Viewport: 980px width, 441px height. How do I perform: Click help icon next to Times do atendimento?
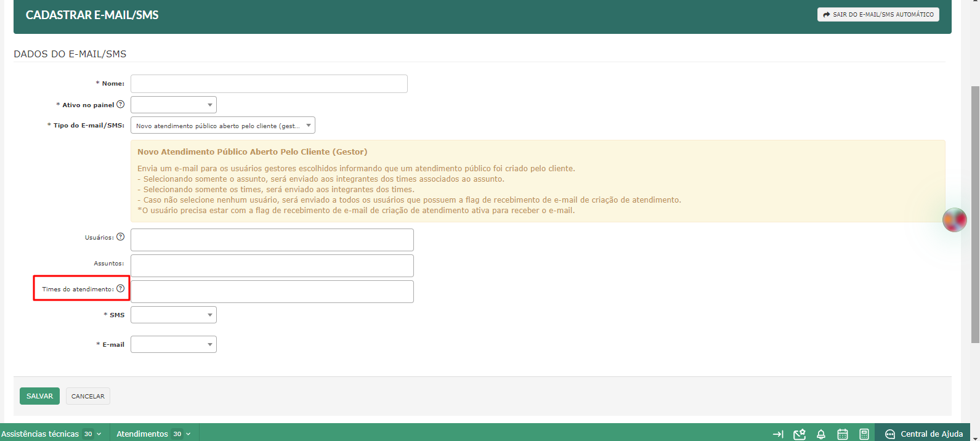point(121,288)
